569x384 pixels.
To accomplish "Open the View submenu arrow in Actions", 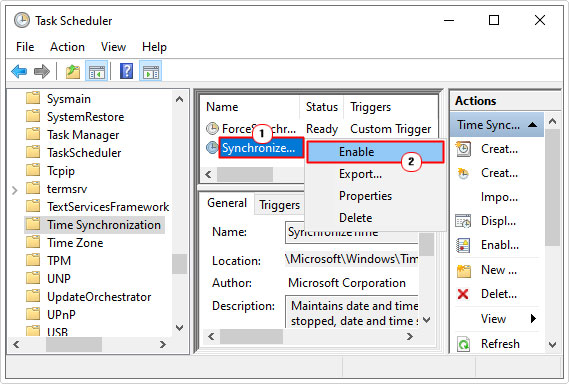I will (533, 319).
